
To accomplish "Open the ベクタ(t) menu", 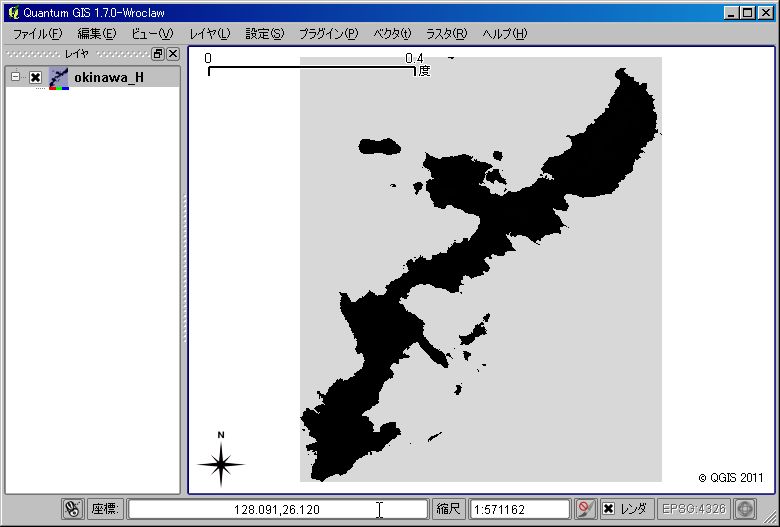I will point(392,34).
